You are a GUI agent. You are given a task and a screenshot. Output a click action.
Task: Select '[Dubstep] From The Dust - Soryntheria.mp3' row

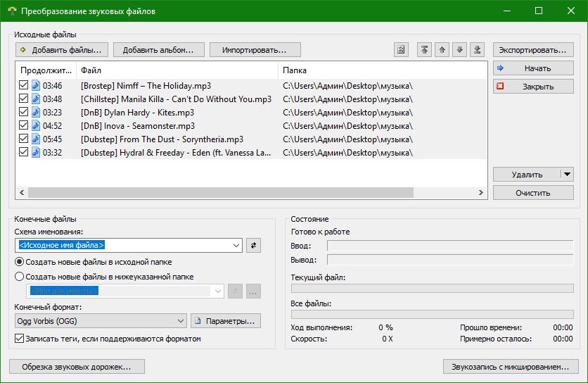click(x=251, y=139)
